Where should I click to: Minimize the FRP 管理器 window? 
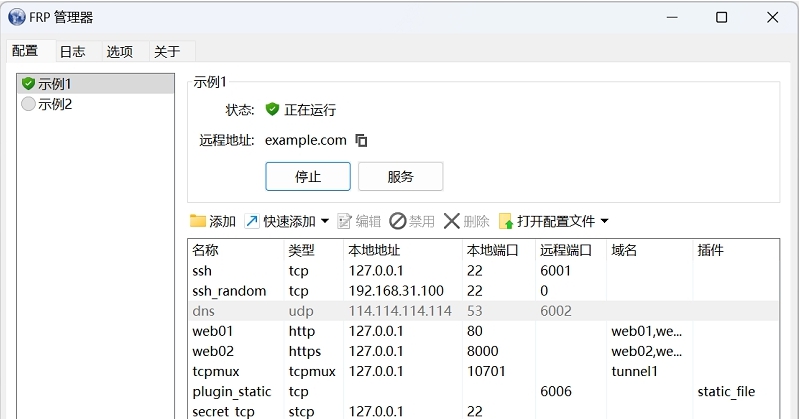pyautogui.click(x=672, y=17)
